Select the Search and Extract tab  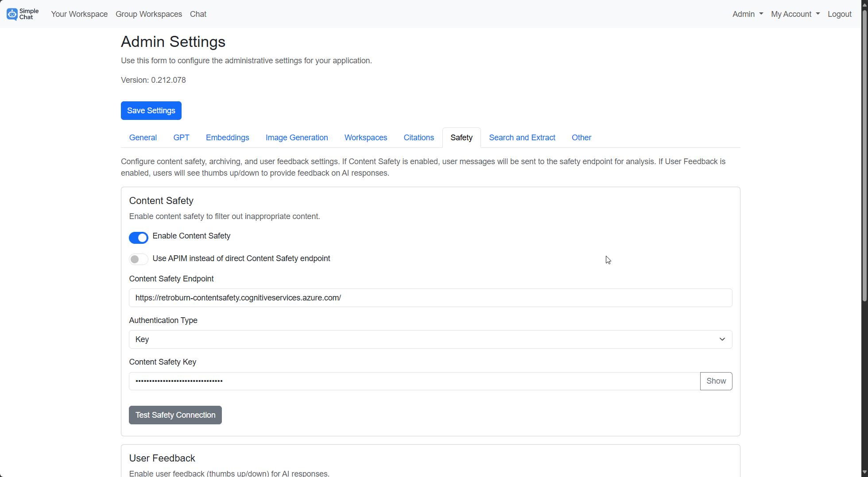(522, 137)
